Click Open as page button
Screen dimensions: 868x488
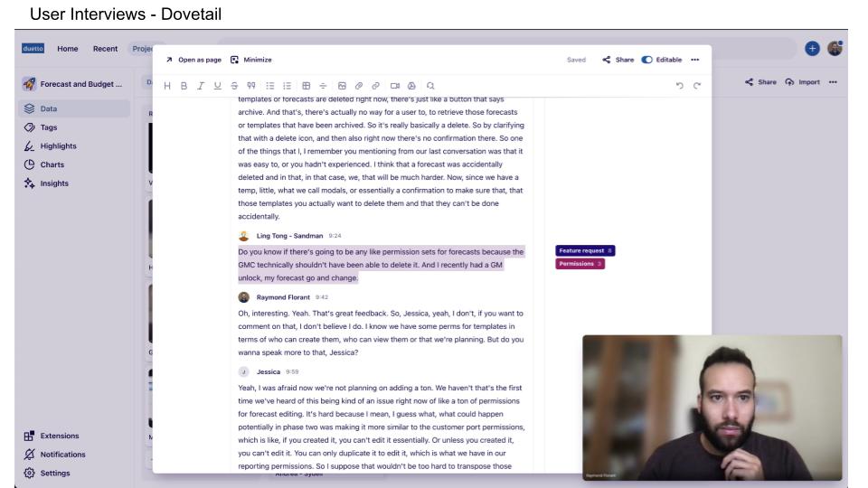coord(193,60)
